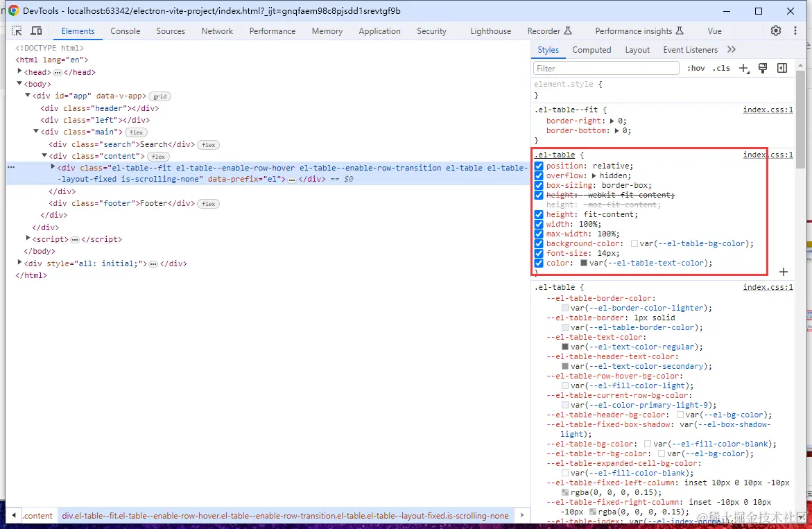Uncheck the max-width: 100% property
This screenshot has height=529, width=812.
[x=539, y=234]
